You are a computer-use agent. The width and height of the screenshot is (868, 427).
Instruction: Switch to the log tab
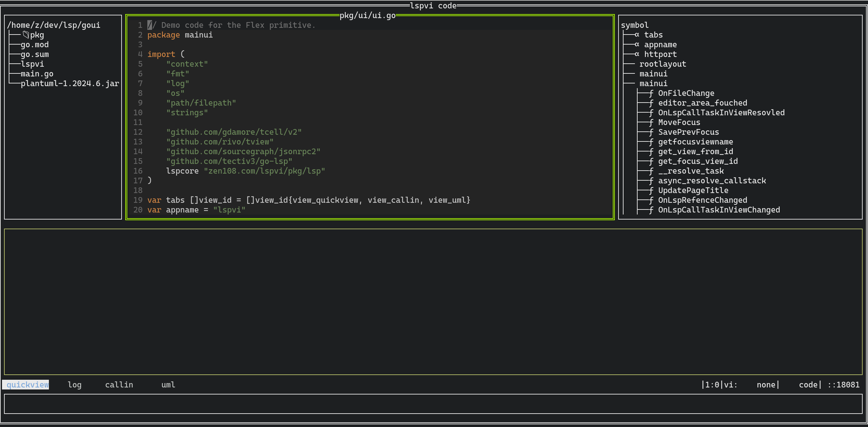pos(74,384)
